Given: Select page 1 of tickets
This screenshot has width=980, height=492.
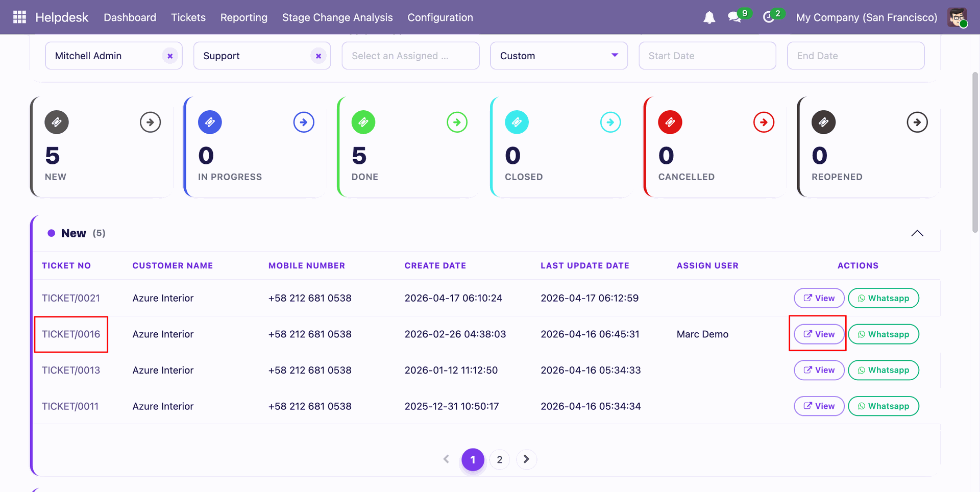Looking at the screenshot, I should 473,459.
